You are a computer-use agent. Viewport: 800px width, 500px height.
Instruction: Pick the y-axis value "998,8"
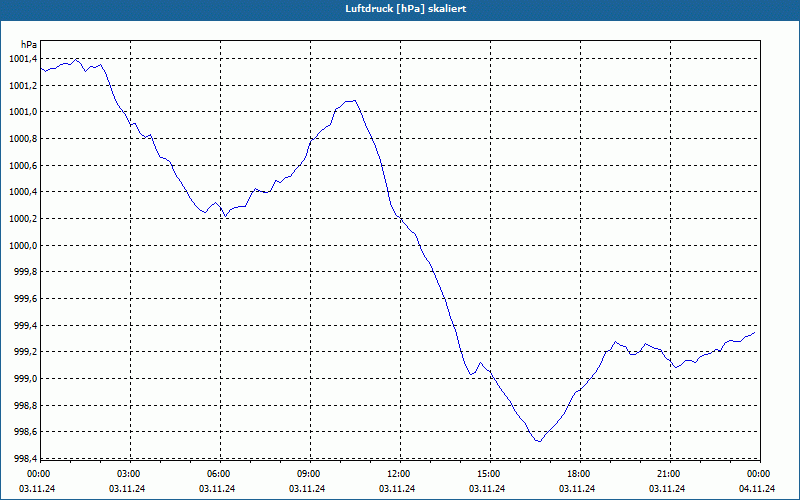click(x=25, y=406)
